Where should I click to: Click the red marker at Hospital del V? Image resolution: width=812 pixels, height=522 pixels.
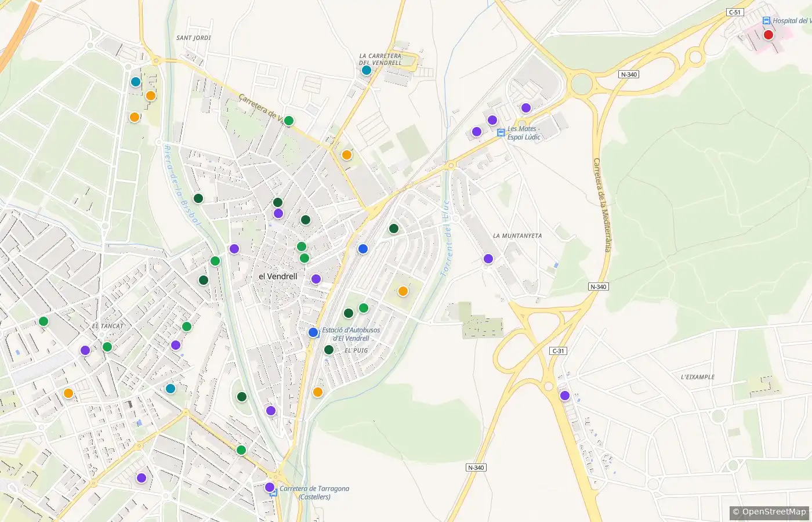click(768, 35)
